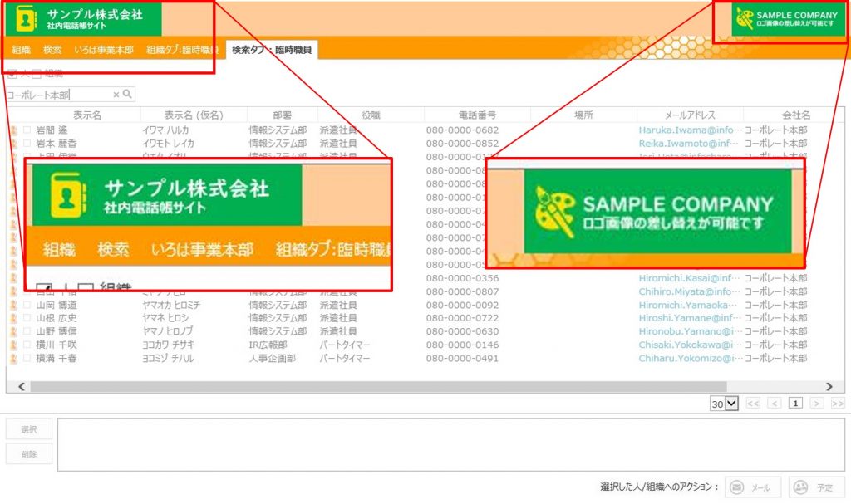Open the 検索 tab
Image resolution: width=851 pixels, height=504 pixels.
coord(52,50)
